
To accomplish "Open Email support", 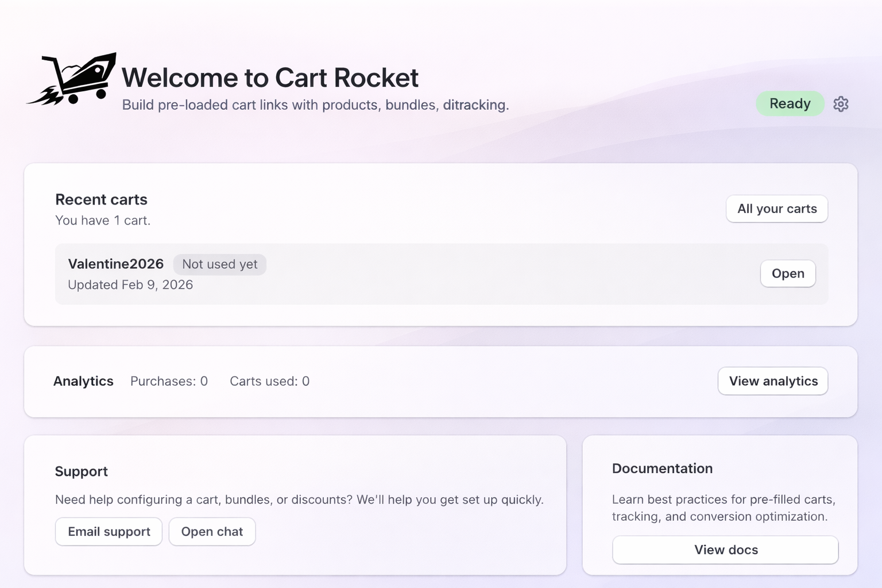I will (x=109, y=531).
